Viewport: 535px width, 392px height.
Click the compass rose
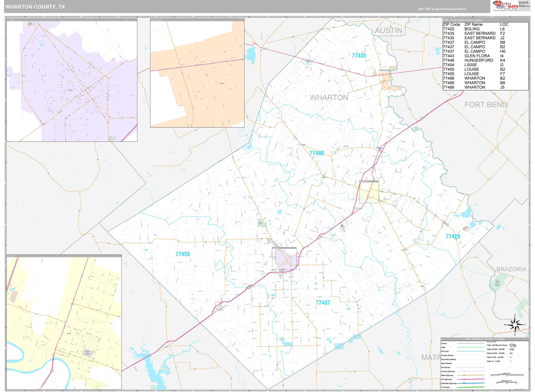pos(515,325)
